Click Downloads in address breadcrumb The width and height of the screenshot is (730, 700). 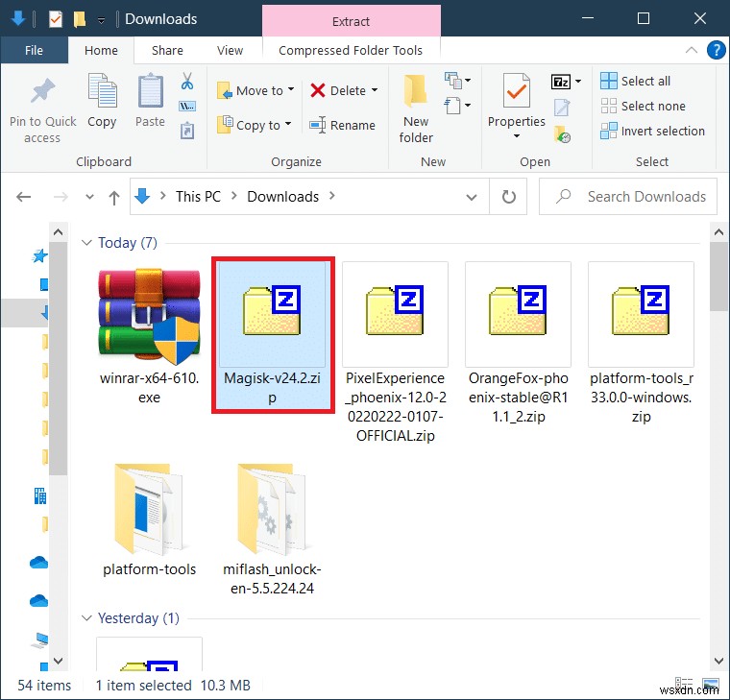[282, 197]
